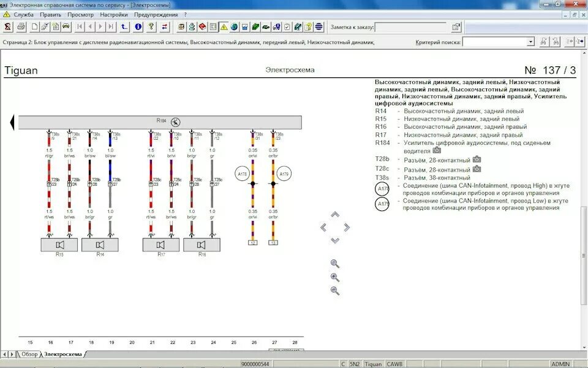Open the blue info circle icon
The height and width of the screenshot is (368, 588).
[138, 26]
